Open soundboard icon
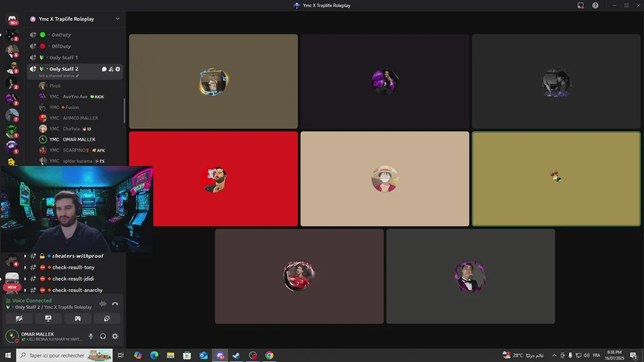644x362 pixels. pyautogui.click(x=107, y=318)
